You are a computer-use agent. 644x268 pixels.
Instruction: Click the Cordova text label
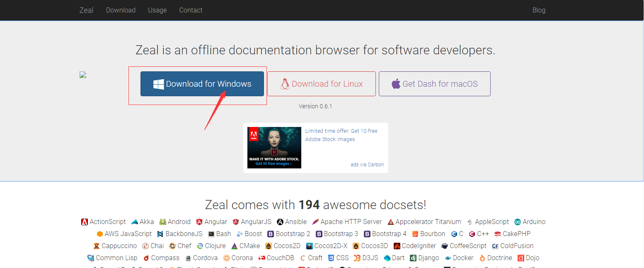[x=206, y=258]
